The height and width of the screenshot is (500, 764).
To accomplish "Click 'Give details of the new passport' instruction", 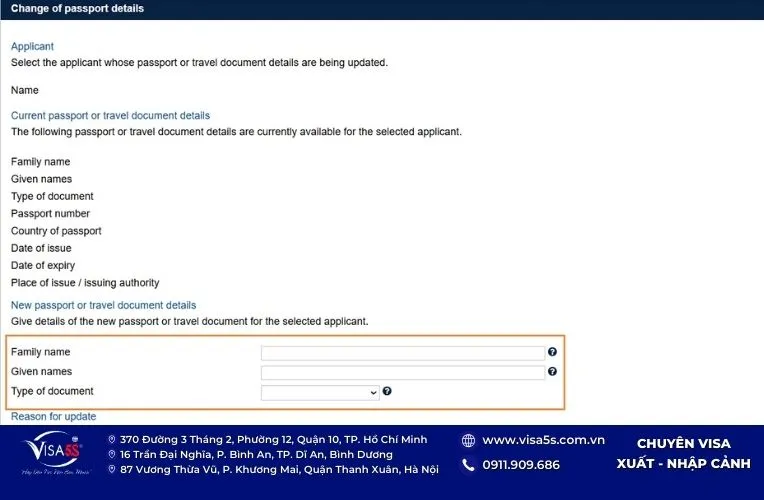I will coord(190,322).
